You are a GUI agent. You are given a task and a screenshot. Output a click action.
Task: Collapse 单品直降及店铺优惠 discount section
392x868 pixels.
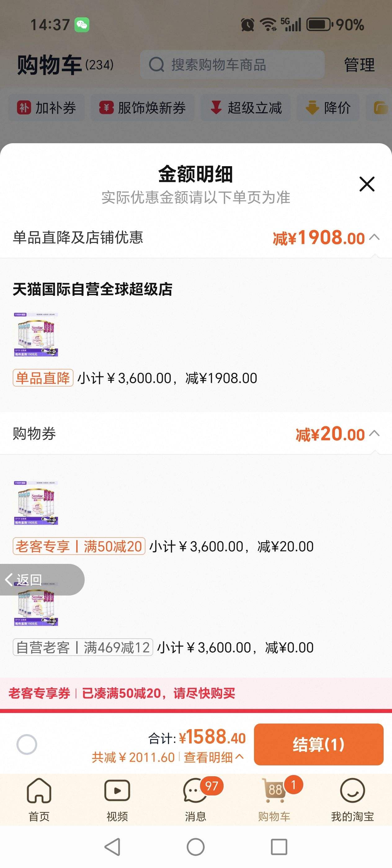[x=374, y=237]
